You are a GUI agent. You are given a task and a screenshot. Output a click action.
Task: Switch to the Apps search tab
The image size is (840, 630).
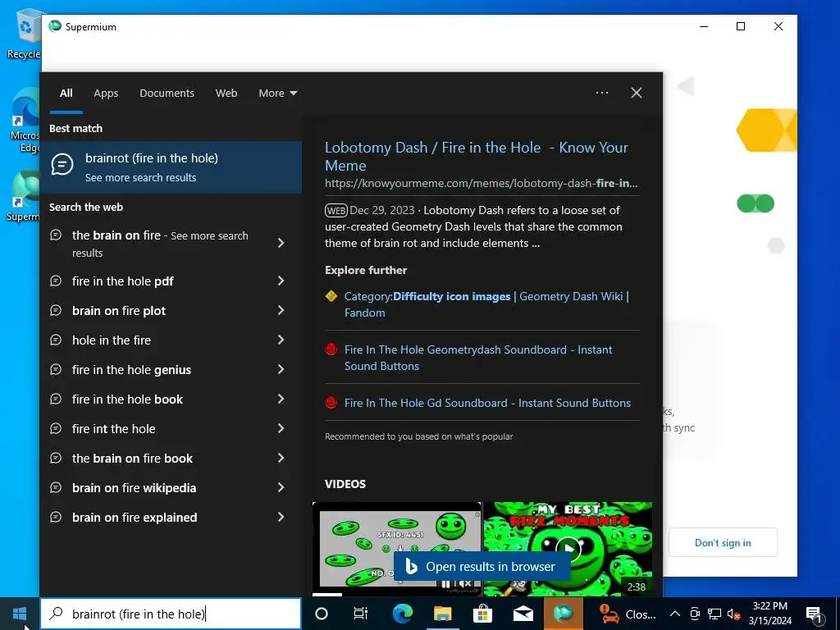tap(106, 94)
